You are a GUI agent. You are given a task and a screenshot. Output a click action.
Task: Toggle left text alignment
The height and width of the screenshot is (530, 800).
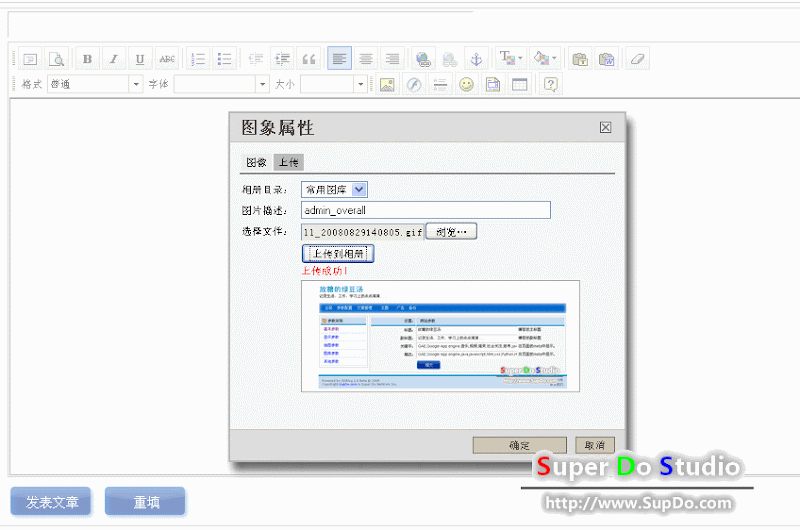click(x=339, y=59)
